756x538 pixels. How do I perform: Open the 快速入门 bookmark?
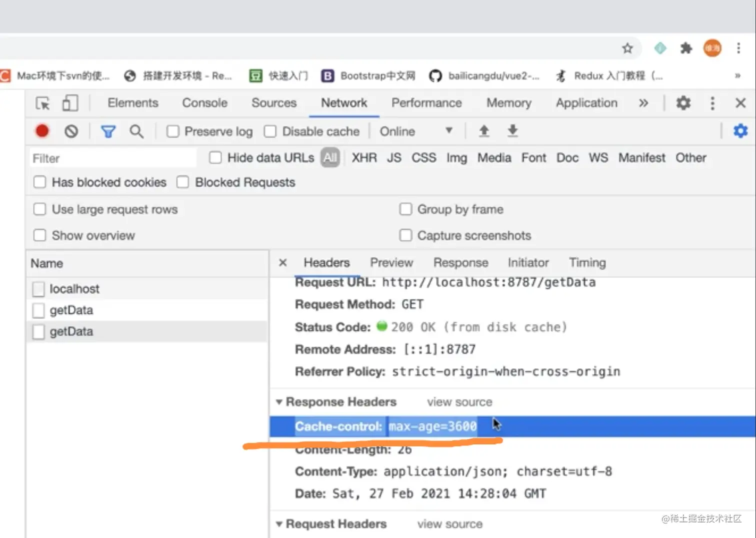point(278,76)
